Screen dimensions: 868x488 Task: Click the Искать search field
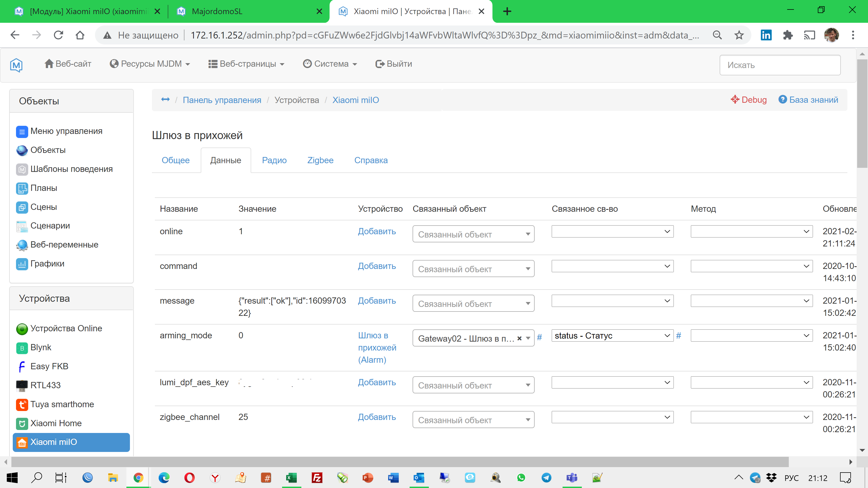(x=780, y=65)
